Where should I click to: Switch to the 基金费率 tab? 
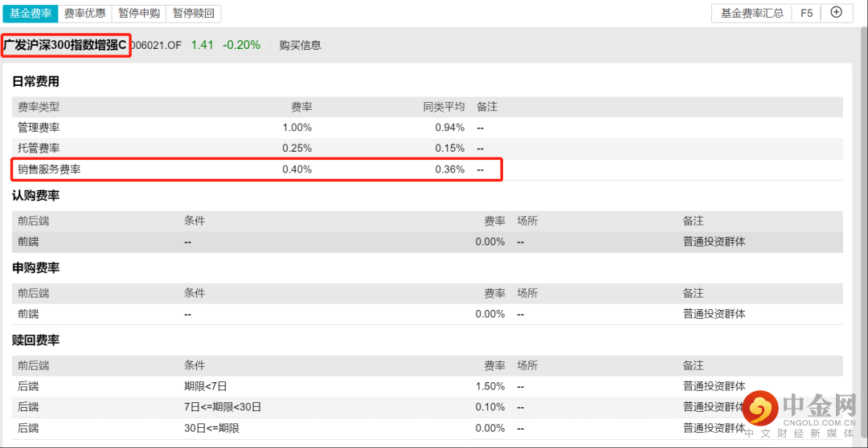click(x=31, y=14)
